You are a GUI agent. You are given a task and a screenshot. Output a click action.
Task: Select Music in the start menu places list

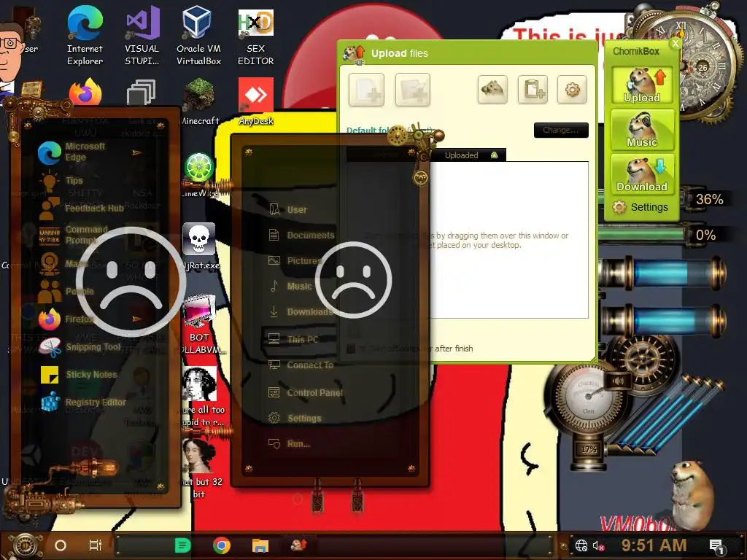(290, 286)
